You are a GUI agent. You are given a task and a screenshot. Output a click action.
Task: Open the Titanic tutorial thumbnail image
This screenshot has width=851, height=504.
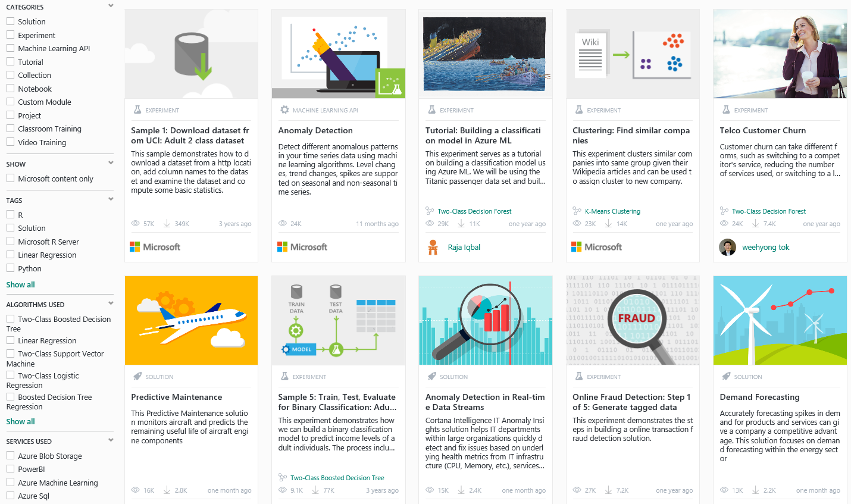pos(485,54)
